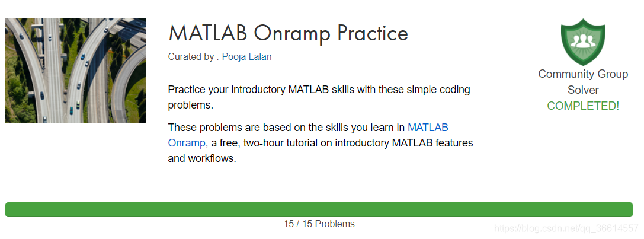Open the highway interchange group thumbnail

[x=75, y=71]
